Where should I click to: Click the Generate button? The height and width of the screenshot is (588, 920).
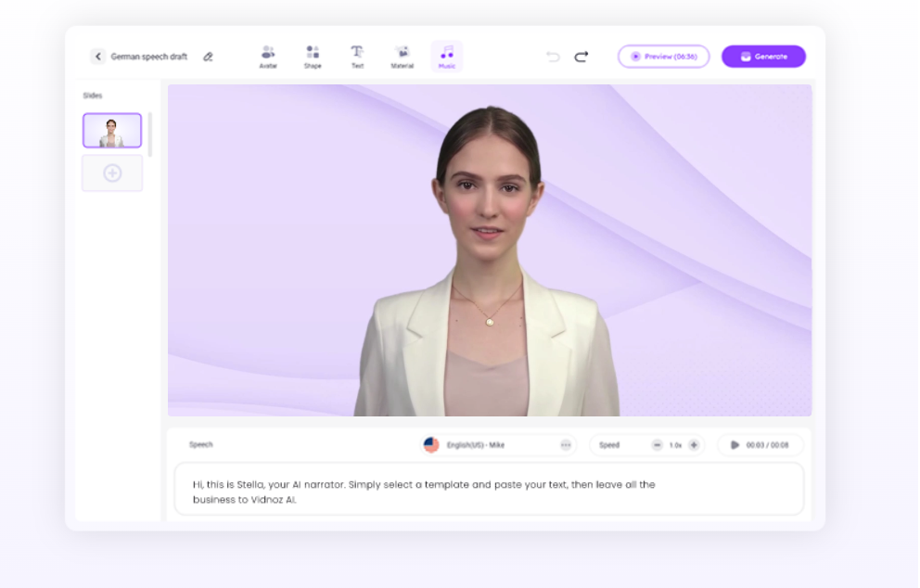point(763,57)
